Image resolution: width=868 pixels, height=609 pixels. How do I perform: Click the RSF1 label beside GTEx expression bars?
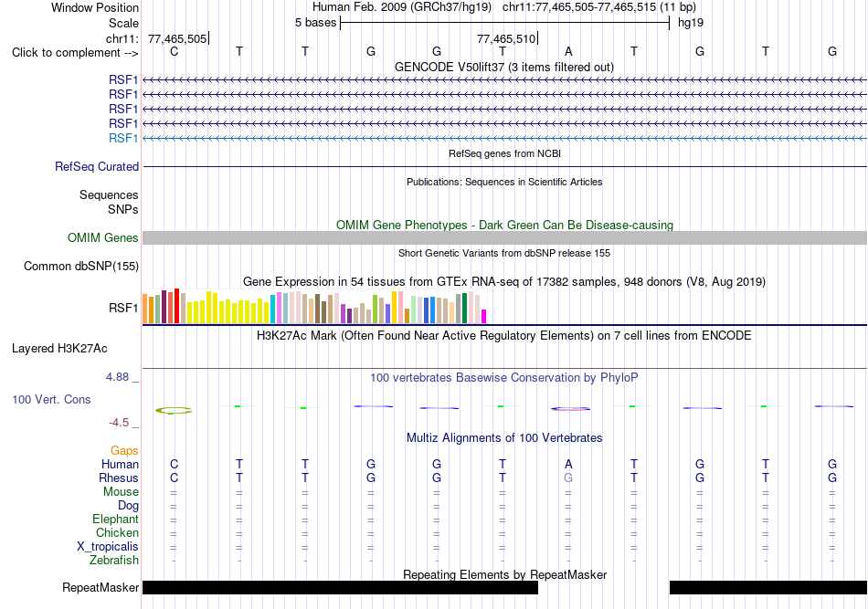tap(123, 308)
